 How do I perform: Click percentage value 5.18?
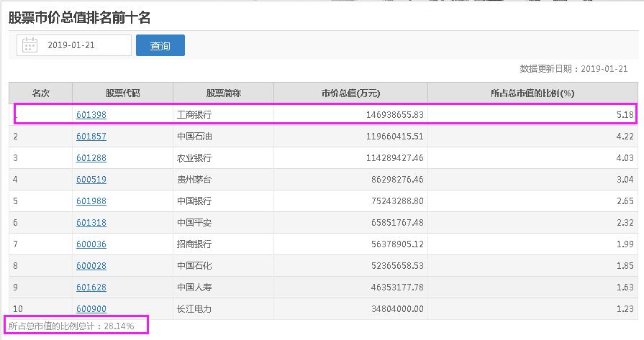(625, 115)
